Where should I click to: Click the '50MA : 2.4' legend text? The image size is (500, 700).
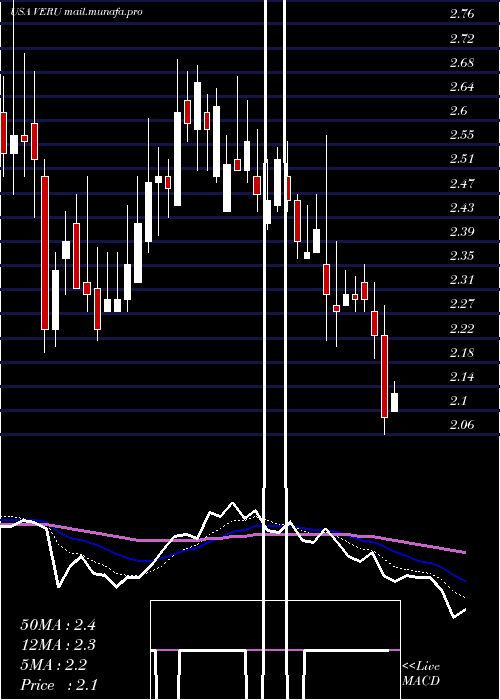click(x=58, y=625)
